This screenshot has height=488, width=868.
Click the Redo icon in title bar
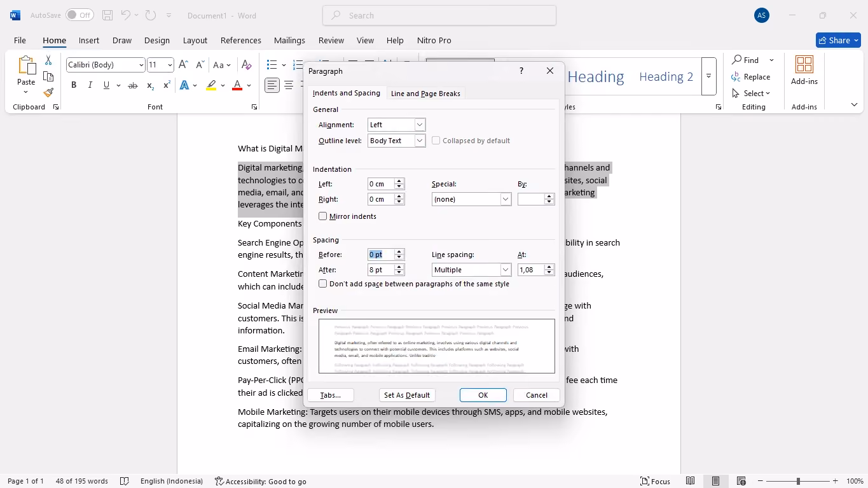coord(150,15)
